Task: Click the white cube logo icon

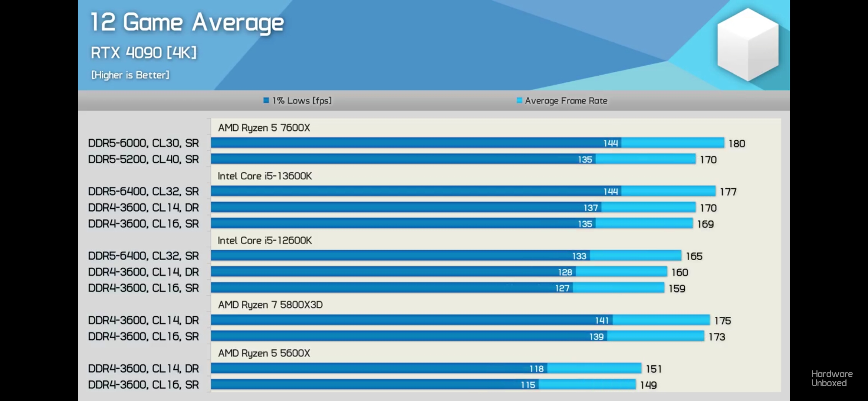Action: pos(747,45)
